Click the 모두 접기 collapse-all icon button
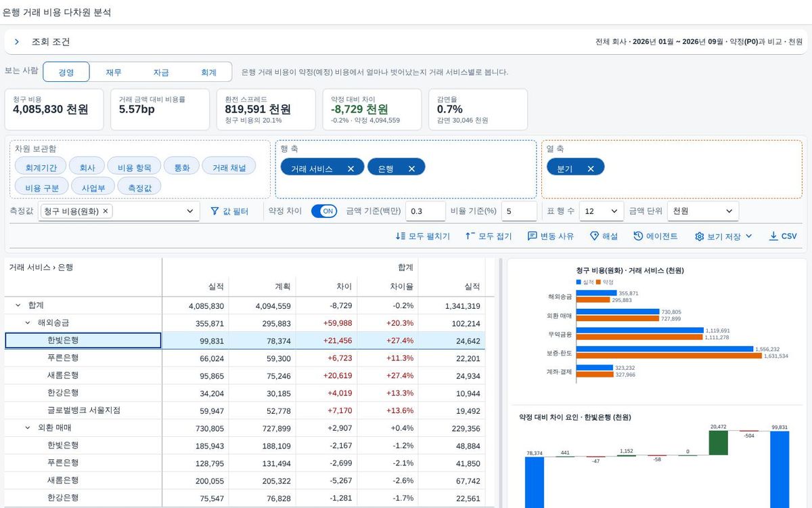812x508 pixels. tap(489, 236)
